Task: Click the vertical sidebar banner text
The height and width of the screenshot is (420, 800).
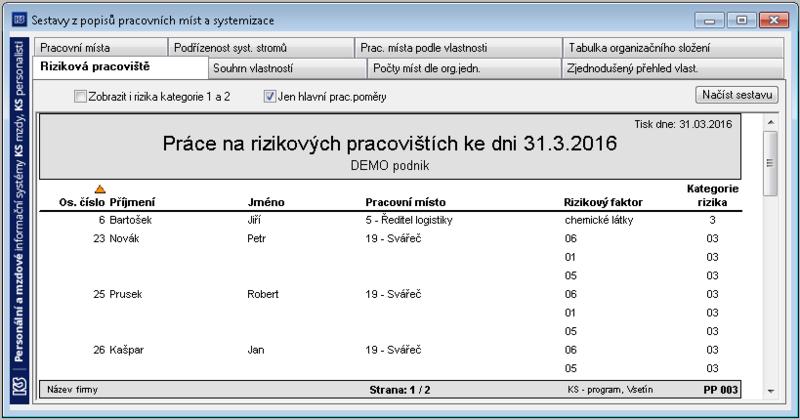Action: (19, 202)
